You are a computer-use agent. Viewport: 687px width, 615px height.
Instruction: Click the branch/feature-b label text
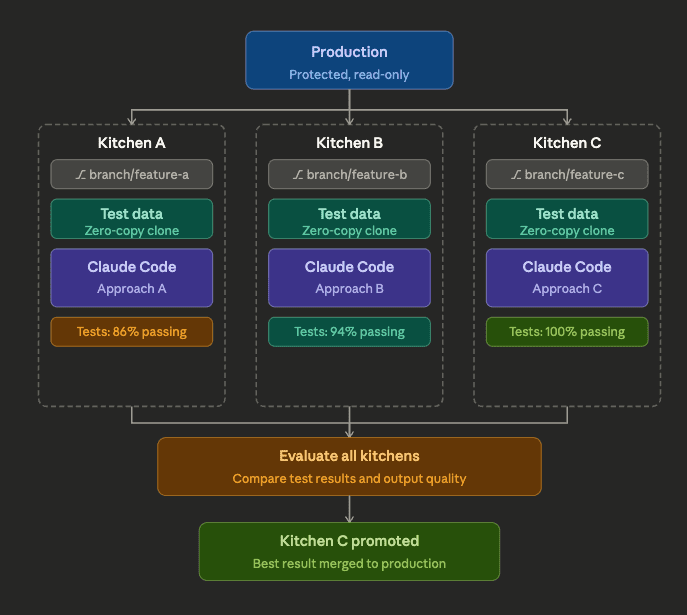pos(357,175)
